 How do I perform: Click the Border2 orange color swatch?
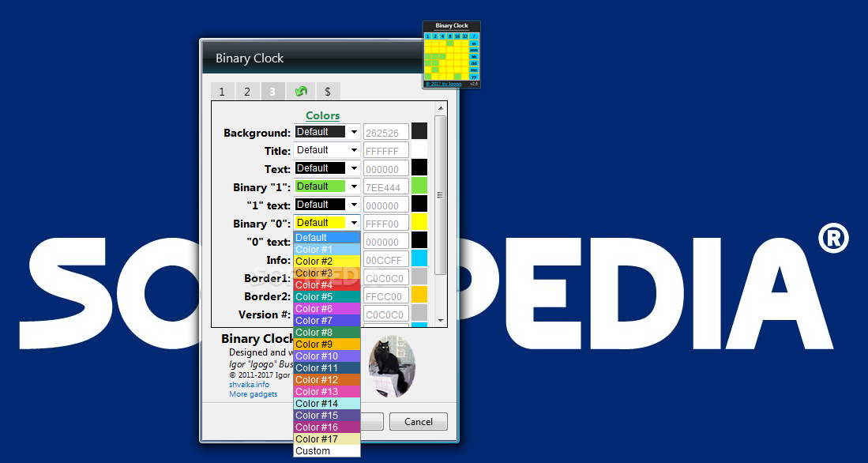pos(419,295)
